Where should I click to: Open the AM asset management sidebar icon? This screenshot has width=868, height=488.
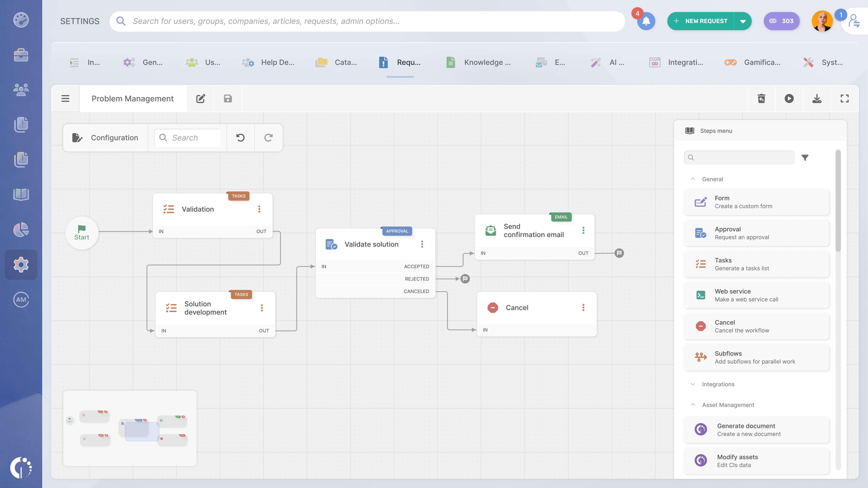[x=21, y=300]
